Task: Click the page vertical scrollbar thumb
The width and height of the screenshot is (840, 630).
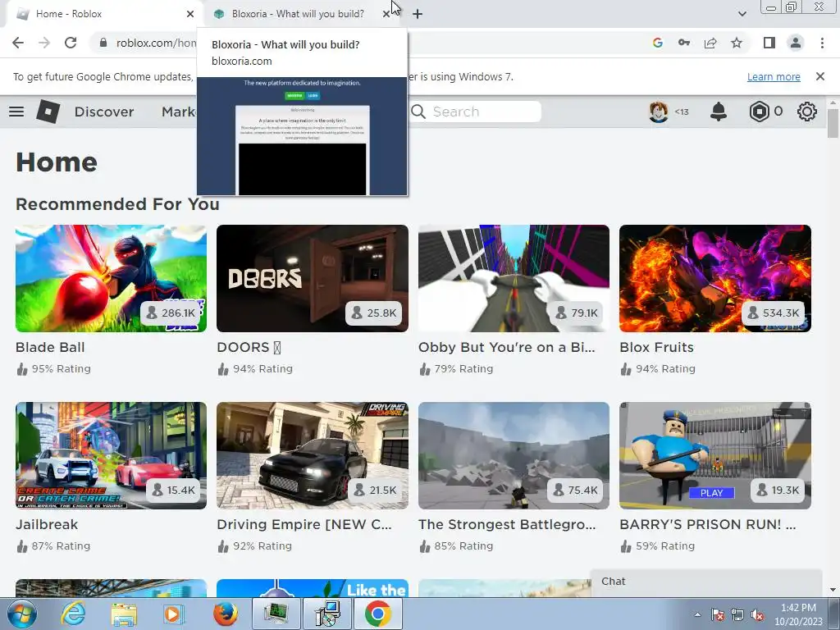Action: [x=833, y=123]
